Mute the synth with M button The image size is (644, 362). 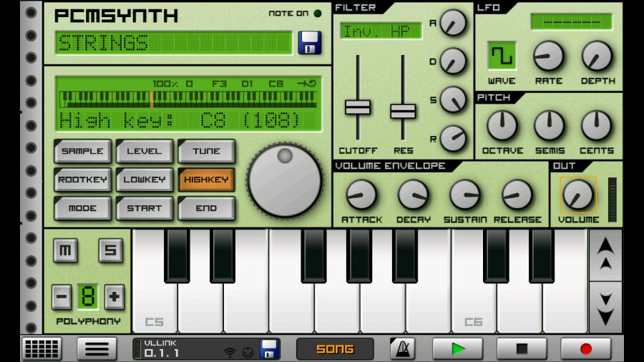coord(65,250)
